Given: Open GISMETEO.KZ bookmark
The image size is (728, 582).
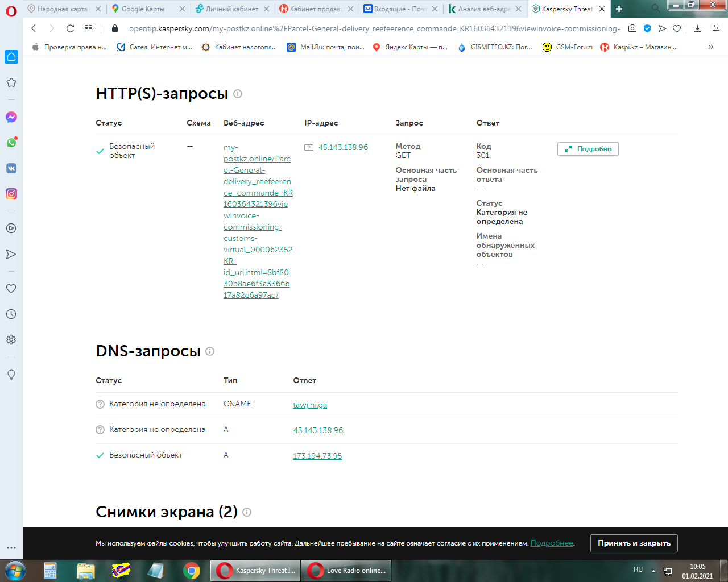Looking at the screenshot, I should click(x=495, y=47).
